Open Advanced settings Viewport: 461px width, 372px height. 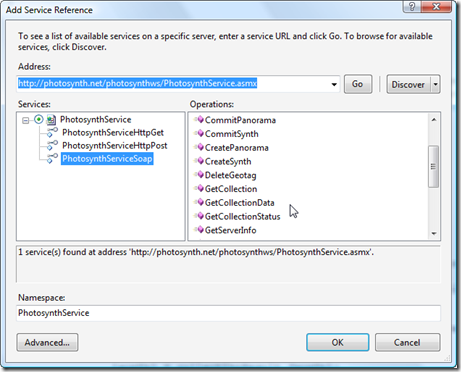(x=47, y=342)
